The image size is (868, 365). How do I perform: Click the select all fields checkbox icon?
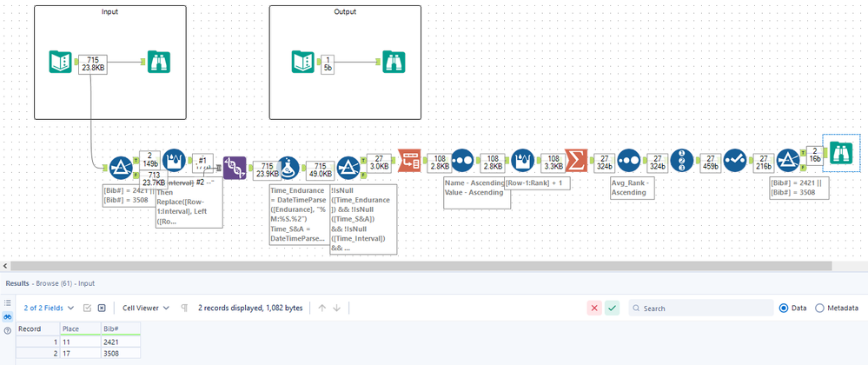[x=87, y=308]
